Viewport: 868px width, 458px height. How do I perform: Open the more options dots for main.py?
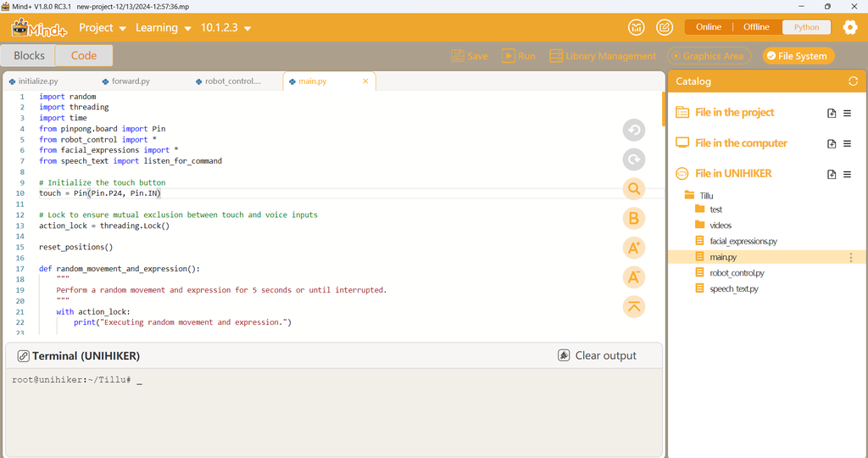point(851,257)
